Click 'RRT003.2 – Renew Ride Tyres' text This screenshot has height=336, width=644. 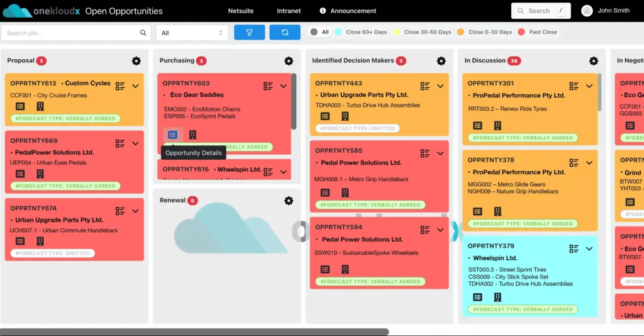(x=508, y=109)
